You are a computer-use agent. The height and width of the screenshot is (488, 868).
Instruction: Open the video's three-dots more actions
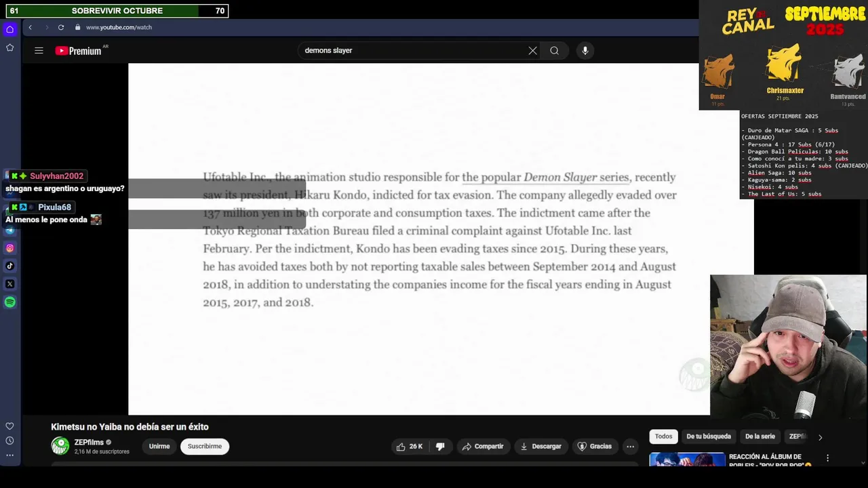pyautogui.click(x=630, y=446)
